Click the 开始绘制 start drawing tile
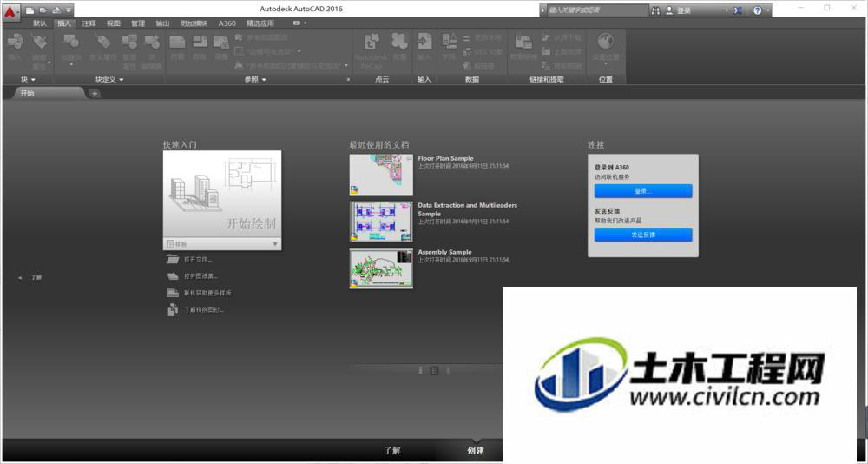The height and width of the screenshot is (464, 868). point(222,194)
